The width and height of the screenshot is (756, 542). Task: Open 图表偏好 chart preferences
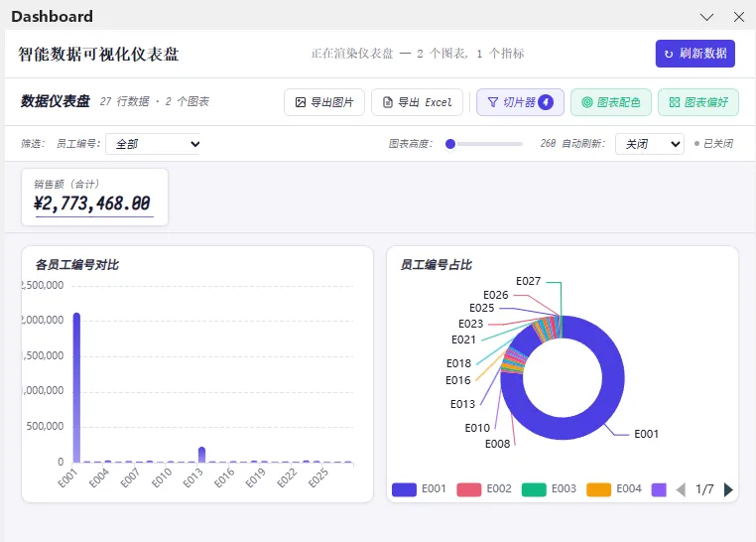698,102
